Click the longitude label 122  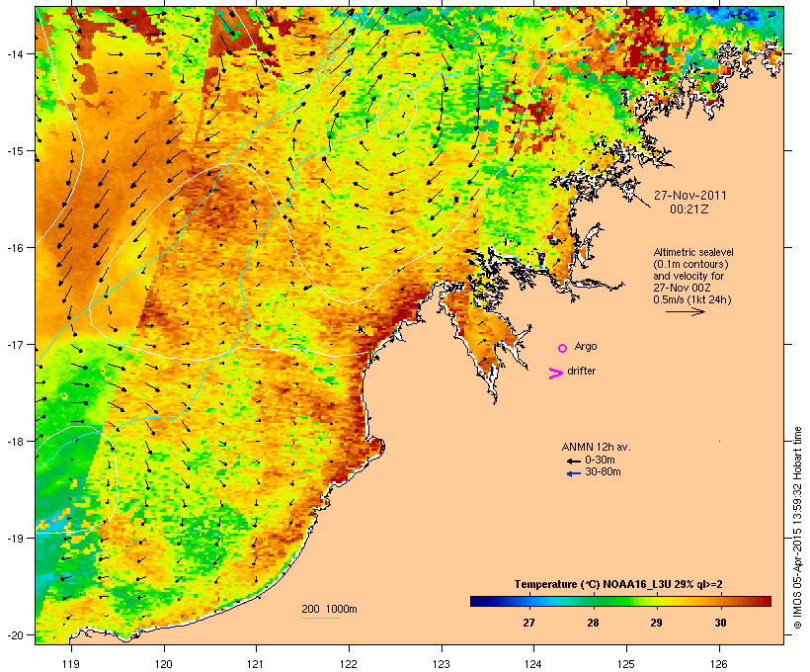(x=349, y=664)
